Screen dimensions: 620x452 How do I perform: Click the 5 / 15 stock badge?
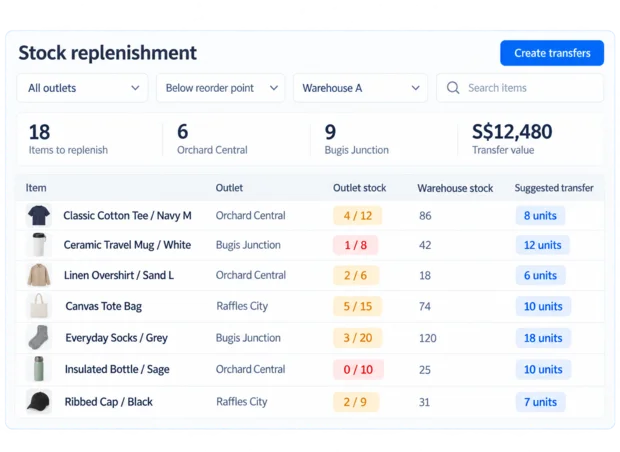coord(357,306)
